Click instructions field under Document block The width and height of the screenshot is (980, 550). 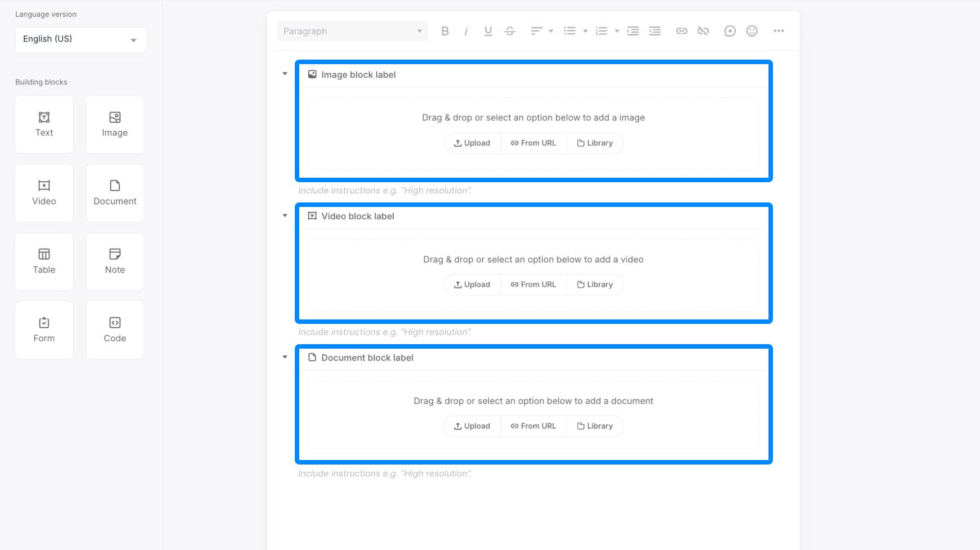click(385, 474)
